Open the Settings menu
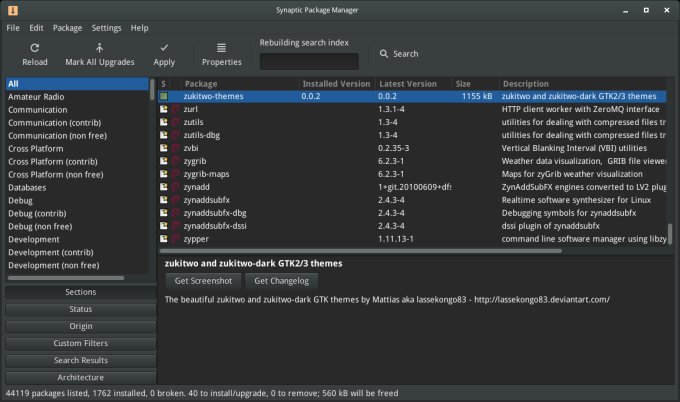Image resolution: width=680 pixels, height=402 pixels. pyautogui.click(x=106, y=28)
